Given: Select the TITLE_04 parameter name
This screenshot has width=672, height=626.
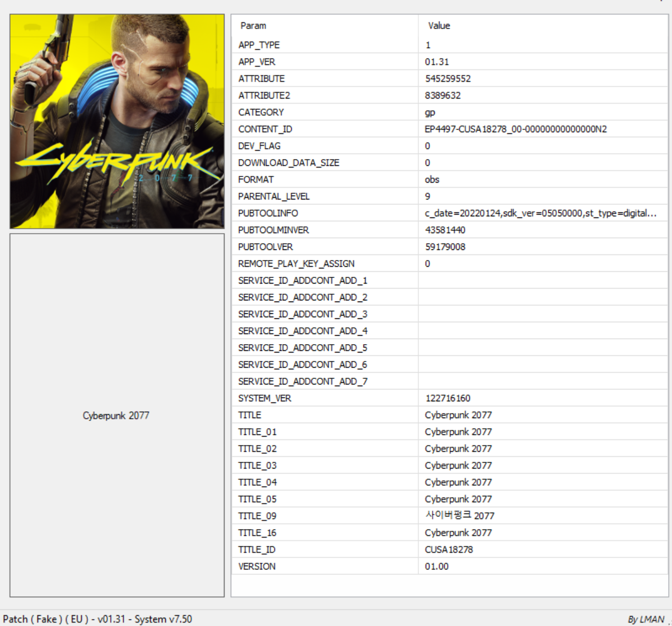Looking at the screenshot, I should (258, 482).
